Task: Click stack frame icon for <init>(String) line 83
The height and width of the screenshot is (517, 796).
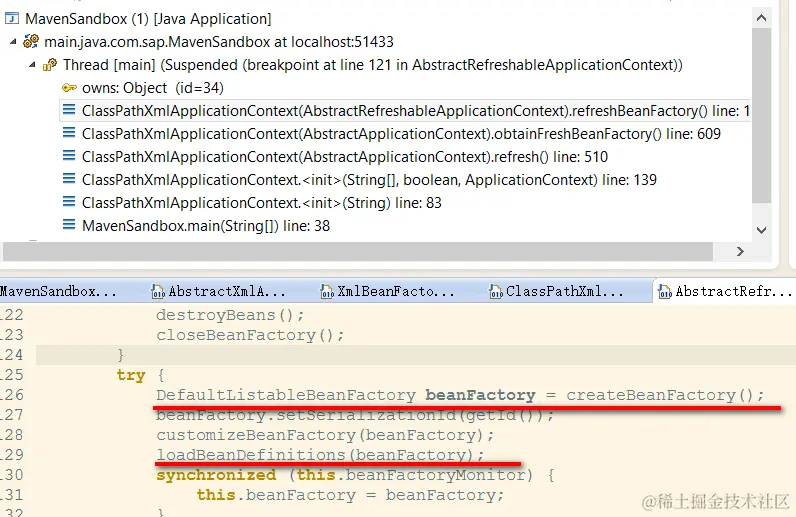Action: [x=69, y=202]
